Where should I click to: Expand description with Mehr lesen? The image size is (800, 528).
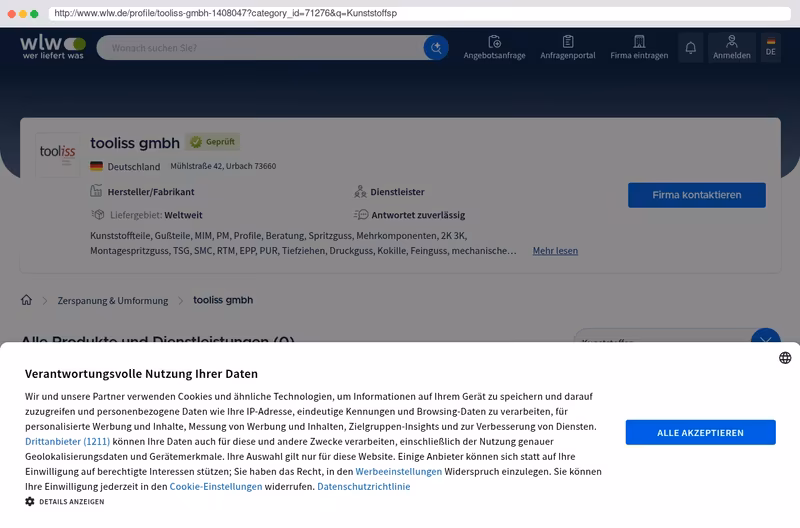click(x=555, y=250)
